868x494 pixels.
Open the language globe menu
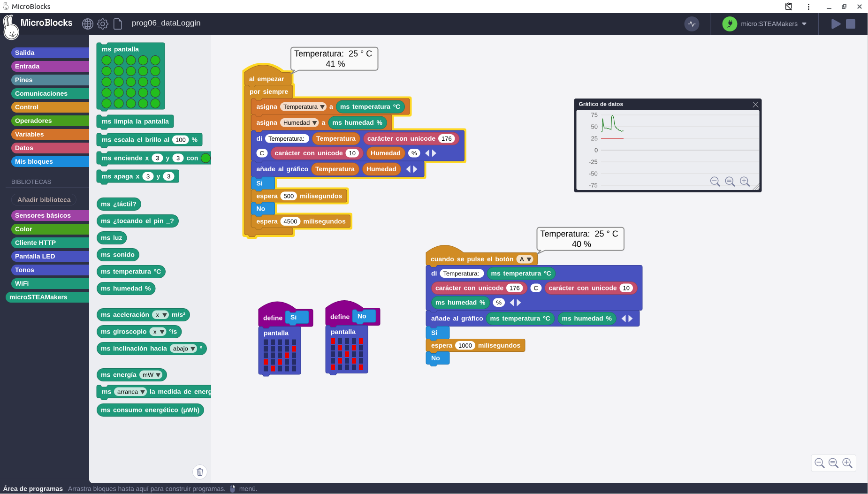click(88, 24)
